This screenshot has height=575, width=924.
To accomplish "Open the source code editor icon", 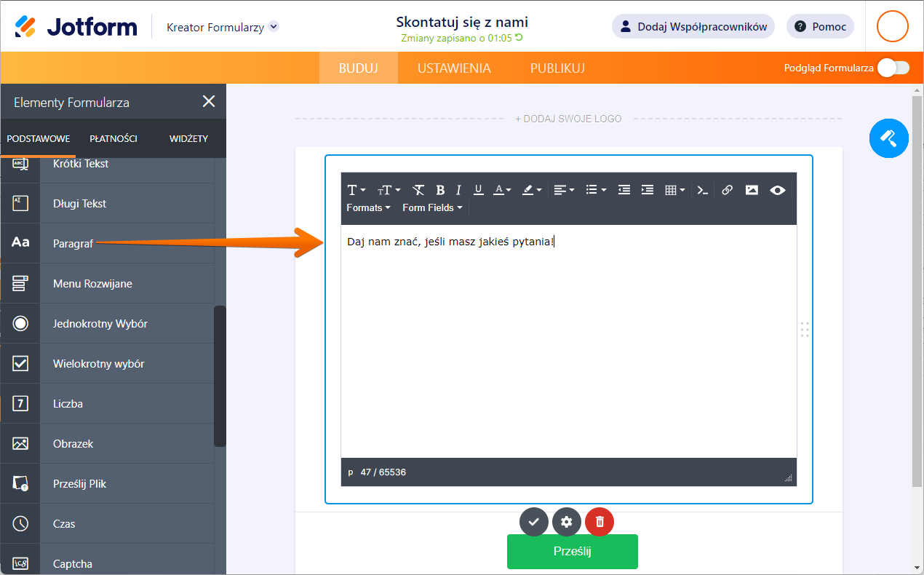I will click(x=702, y=190).
